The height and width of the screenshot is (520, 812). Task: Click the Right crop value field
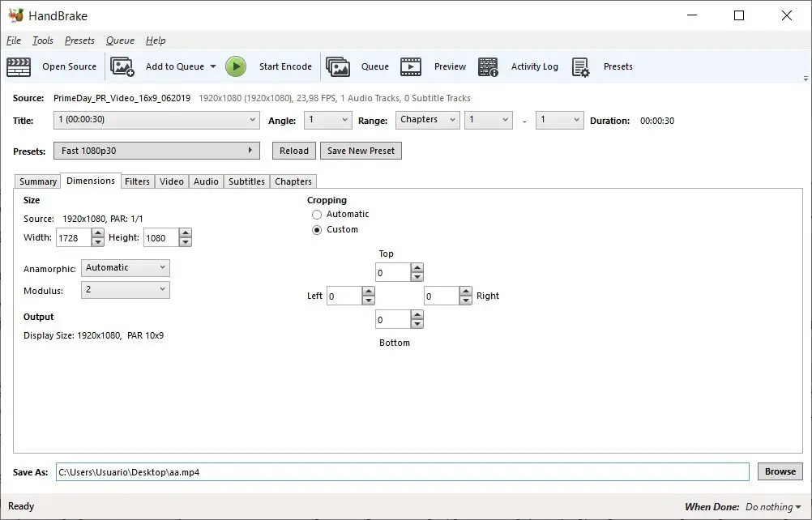[442, 296]
